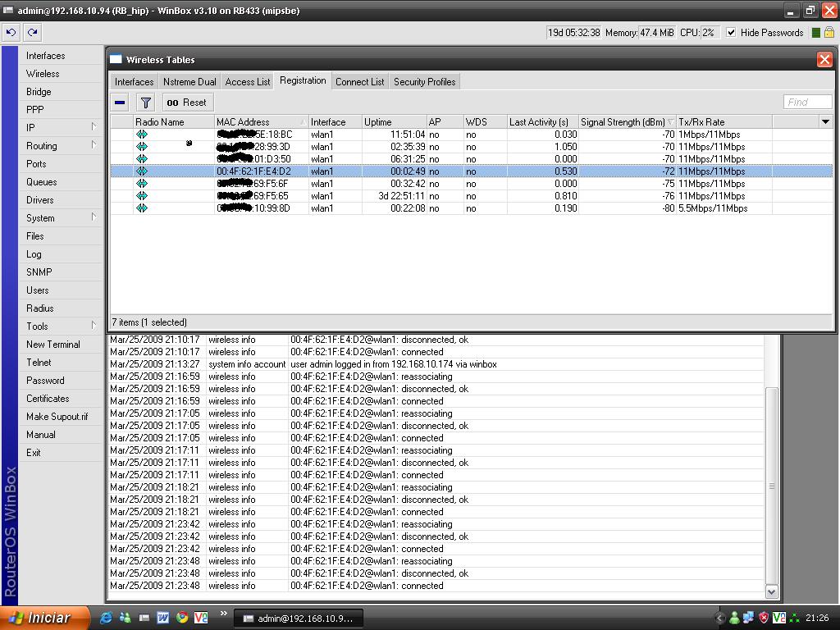Screen dimensions: 840x630
Task: Click the green status square in top bar
Action: [816, 33]
